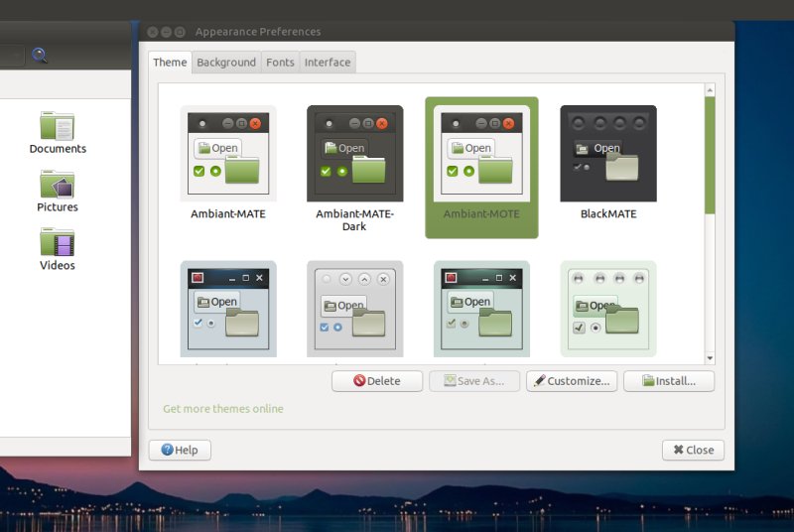Open the Pictures folder in file manager

tap(58, 191)
